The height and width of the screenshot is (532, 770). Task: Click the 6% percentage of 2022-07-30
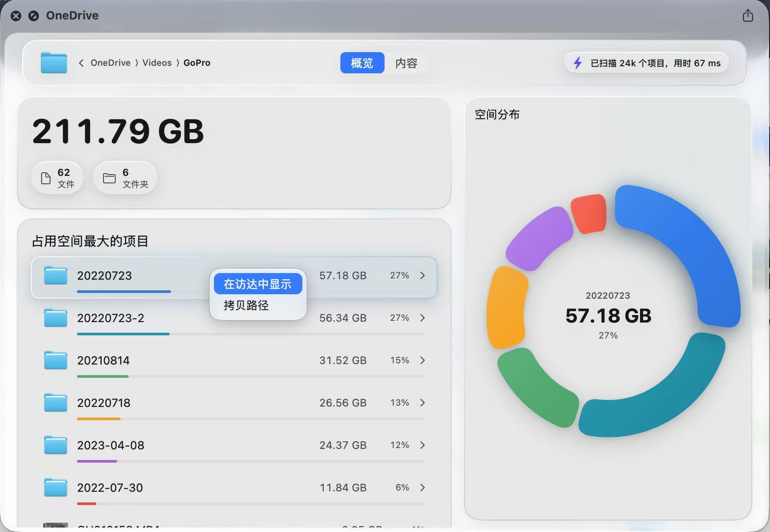coord(402,488)
